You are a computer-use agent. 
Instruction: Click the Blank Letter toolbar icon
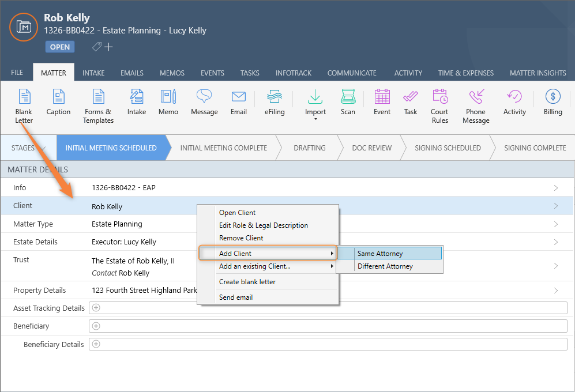(24, 97)
